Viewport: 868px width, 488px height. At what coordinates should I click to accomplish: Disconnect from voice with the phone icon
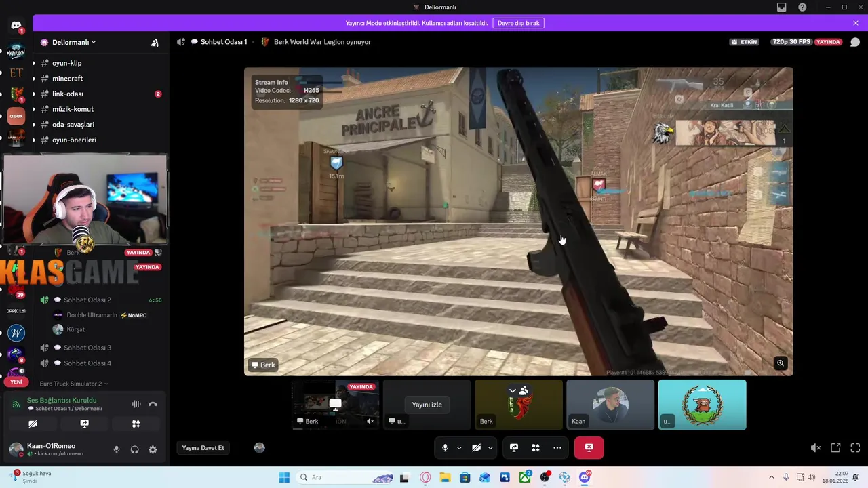click(x=153, y=404)
